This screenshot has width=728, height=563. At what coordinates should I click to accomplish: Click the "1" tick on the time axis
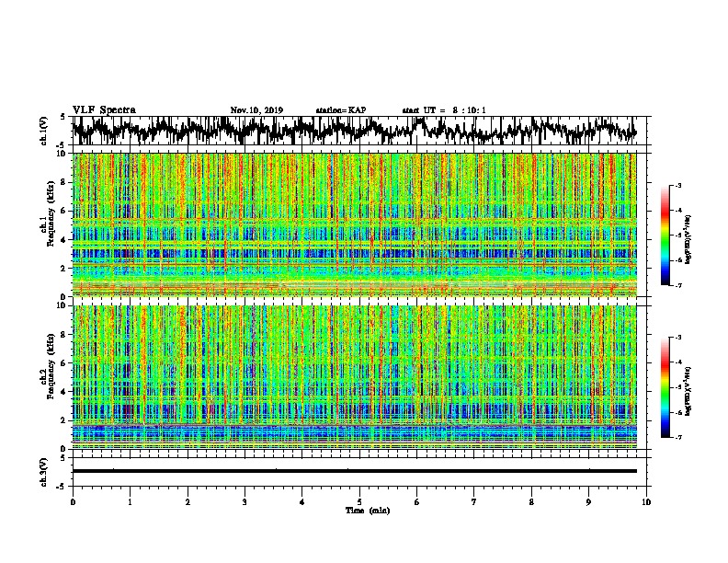coord(130,502)
